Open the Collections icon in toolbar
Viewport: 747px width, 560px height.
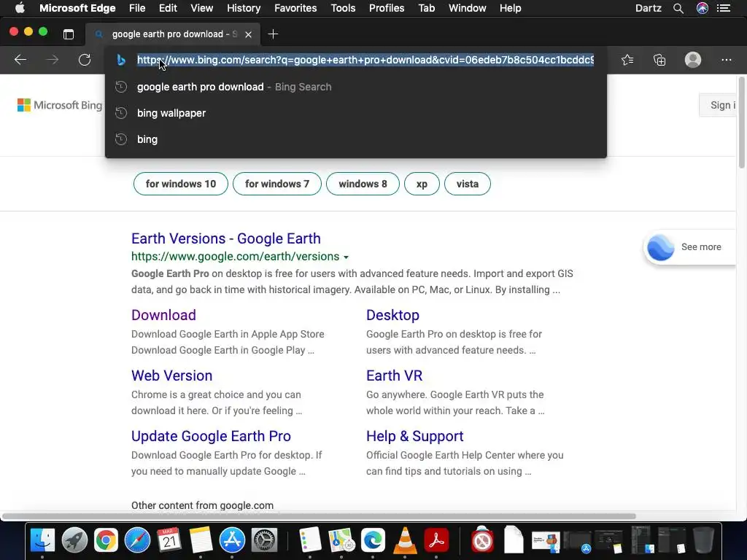coord(659,60)
